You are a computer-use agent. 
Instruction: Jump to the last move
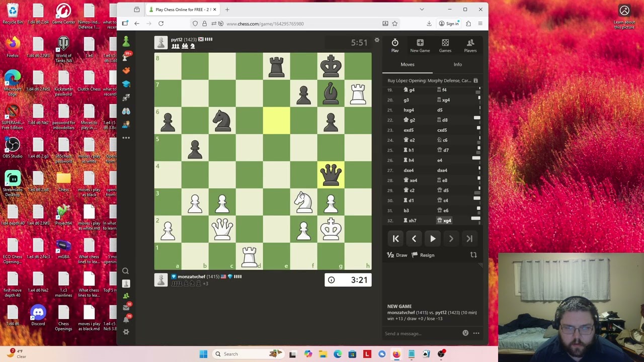(x=469, y=239)
